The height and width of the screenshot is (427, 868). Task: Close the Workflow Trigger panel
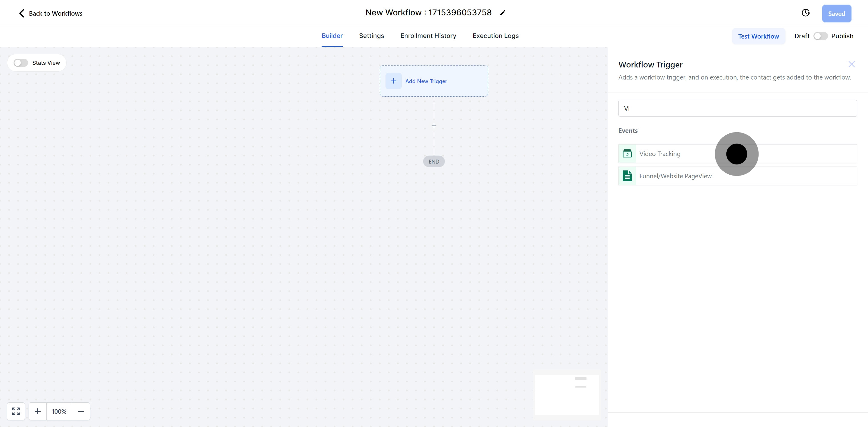click(x=851, y=64)
